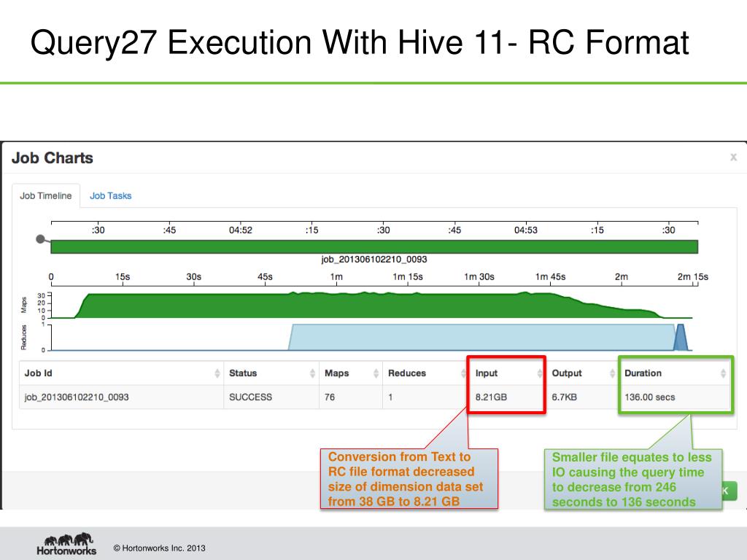Viewport: 747px width, 560px height.
Task: Click the dark blue reduce spike
Action: pyautogui.click(x=681, y=338)
